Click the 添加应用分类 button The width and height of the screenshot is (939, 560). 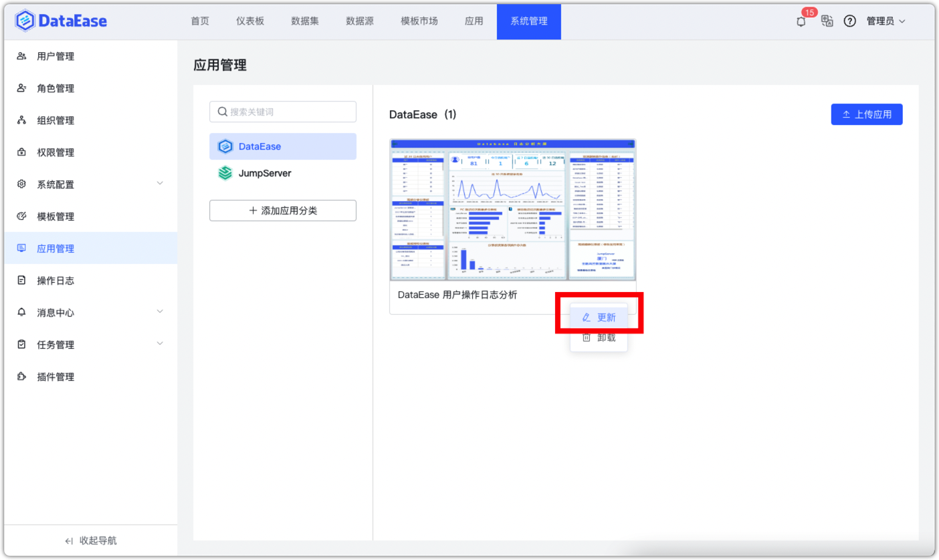click(283, 211)
